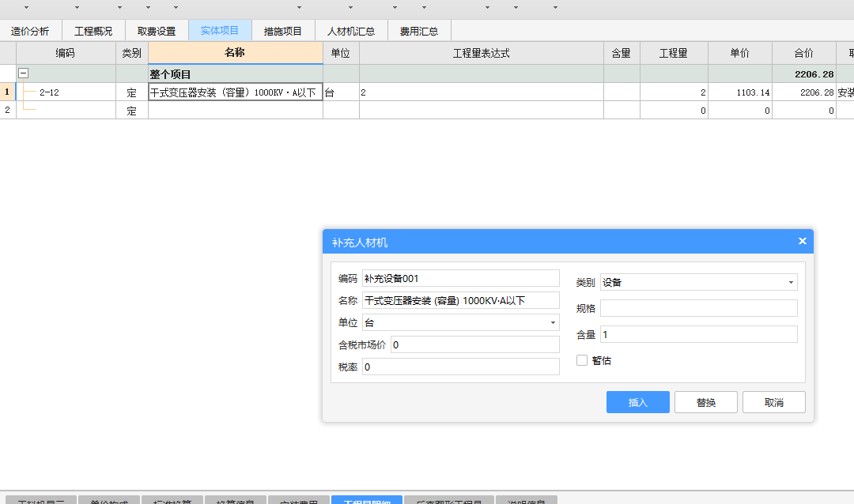Click the 规格 input field
The height and width of the screenshot is (504, 854).
tap(699, 308)
